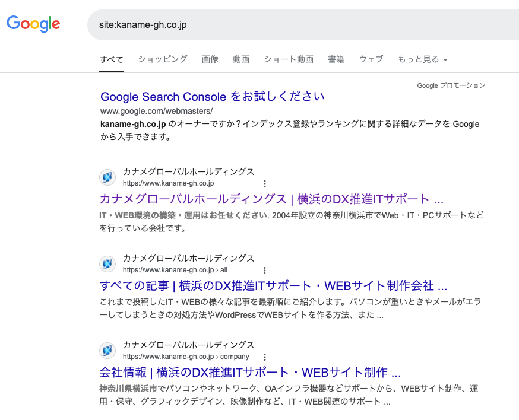
Task: Click the favicon of the company page result
Action: (107, 351)
